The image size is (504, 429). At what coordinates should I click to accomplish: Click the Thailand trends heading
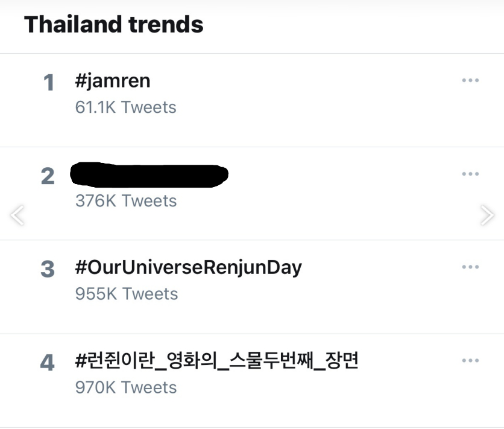[x=113, y=25]
